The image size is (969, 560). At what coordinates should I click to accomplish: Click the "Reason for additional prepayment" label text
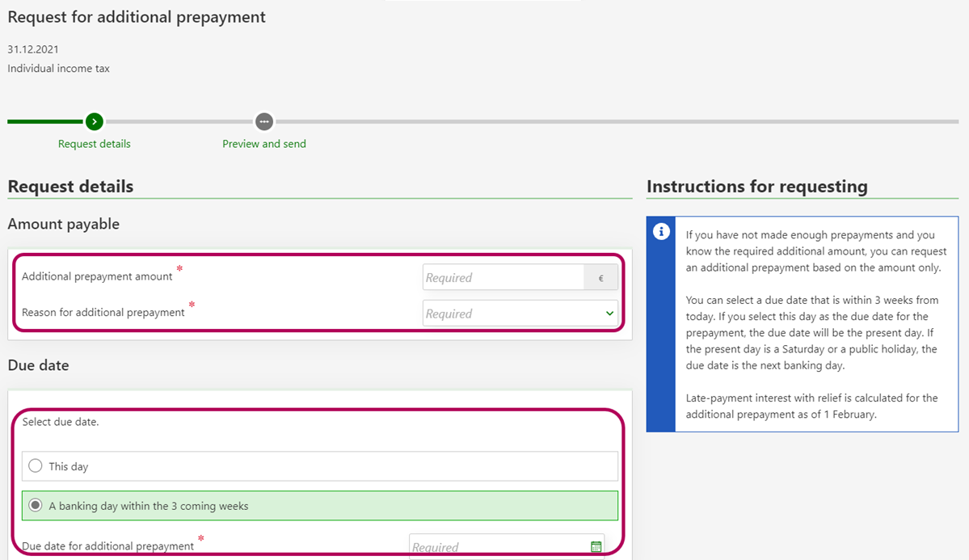point(103,313)
